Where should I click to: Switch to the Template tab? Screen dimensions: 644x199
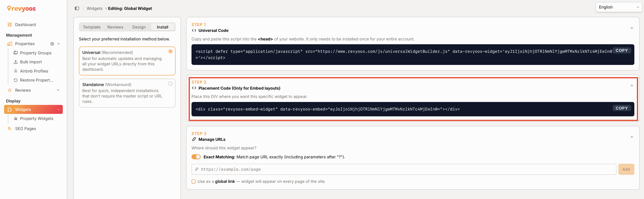coord(92,27)
